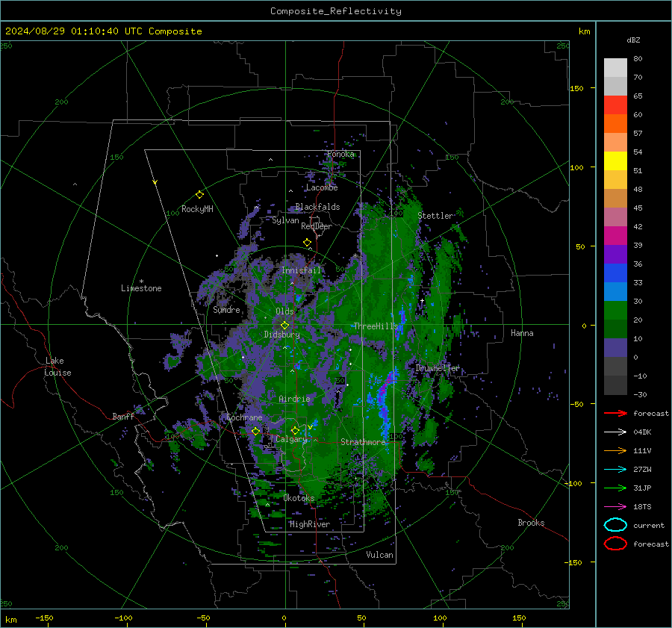Screen dimensions: 672x628
Task: Click the Hanna city label
Action: pyautogui.click(x=522, y=333)
